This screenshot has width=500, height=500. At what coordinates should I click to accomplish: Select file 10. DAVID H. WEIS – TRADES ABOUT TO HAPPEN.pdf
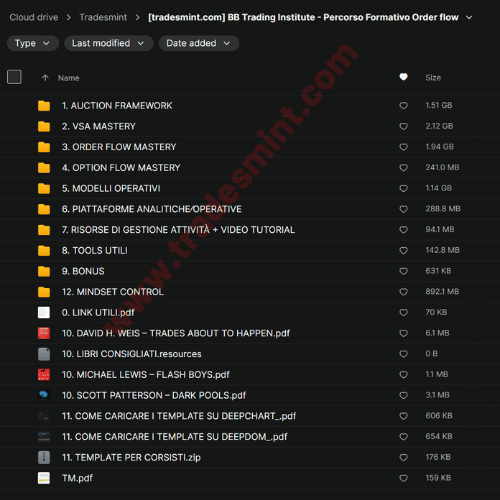250,333
